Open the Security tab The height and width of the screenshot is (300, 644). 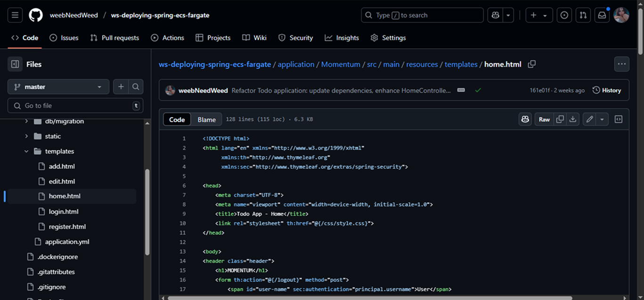pyautogui.click(x=296, y=38)
